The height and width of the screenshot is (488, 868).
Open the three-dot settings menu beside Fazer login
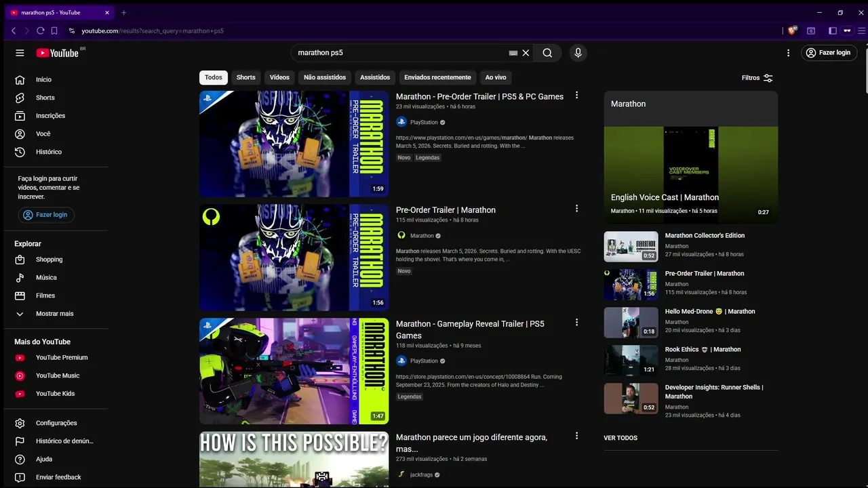(788, 53)
